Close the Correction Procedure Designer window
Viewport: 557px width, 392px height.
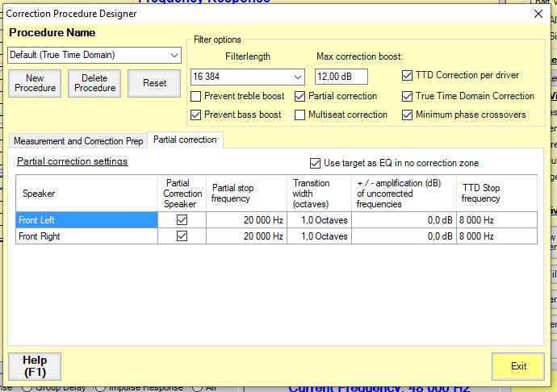pos(538,13)
